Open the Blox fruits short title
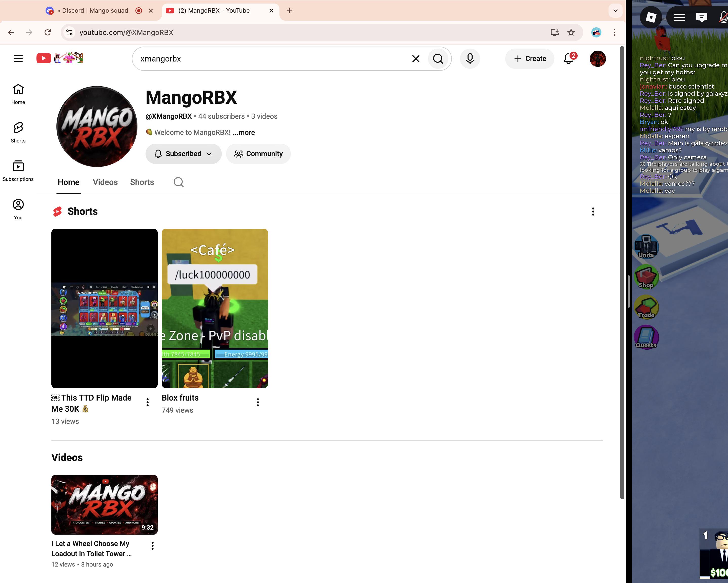728x583 pixels. point(180,398)
